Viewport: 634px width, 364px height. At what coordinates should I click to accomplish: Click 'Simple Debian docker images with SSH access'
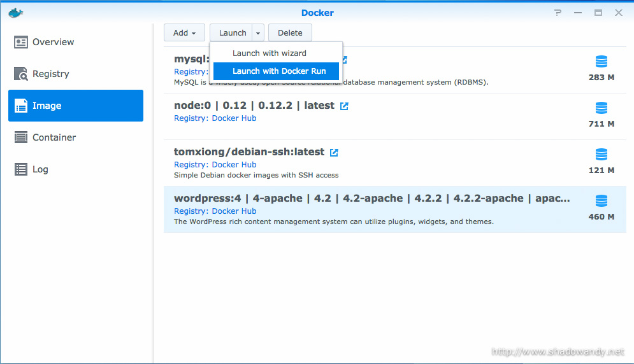[256, 176]
